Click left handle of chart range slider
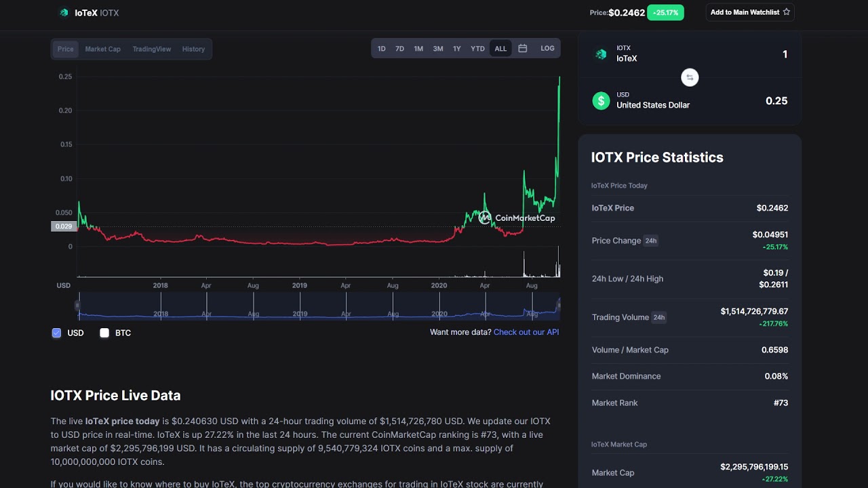This screenshot has height=488, width=868. click(77, 306)
